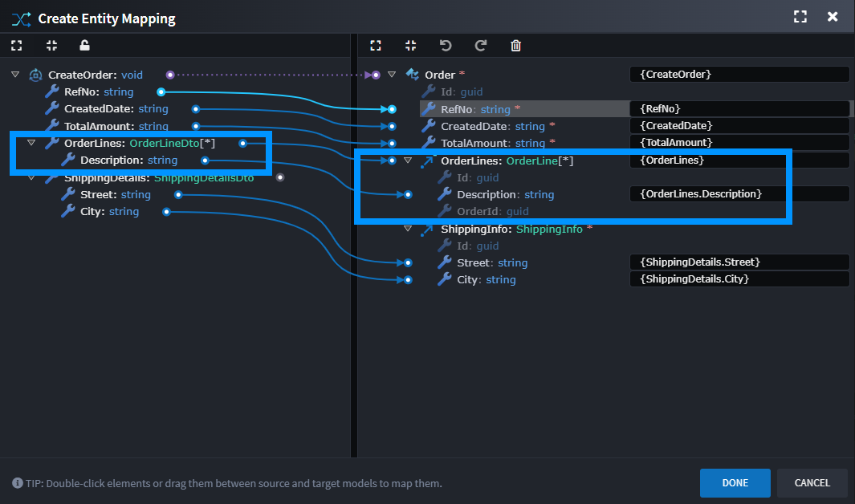Delete the selected mapping with the trash icon
This screenshot has width=855, height=504.
coord(516,46)
